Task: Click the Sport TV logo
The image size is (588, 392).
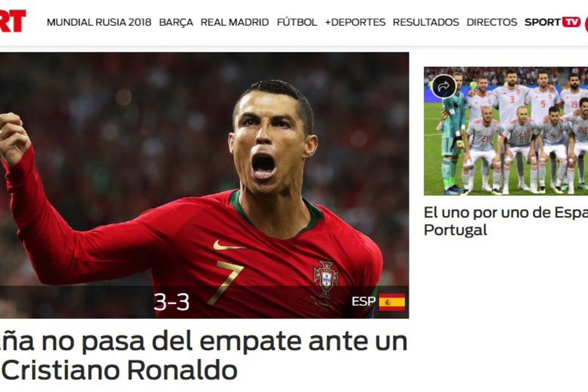Action: (552, 22)
